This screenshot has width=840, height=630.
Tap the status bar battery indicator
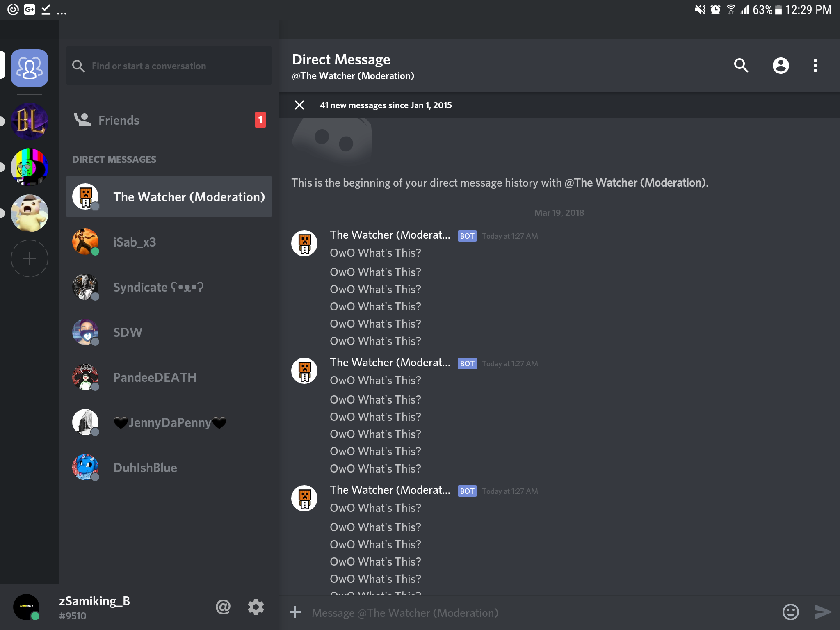[x=778, y=10]
